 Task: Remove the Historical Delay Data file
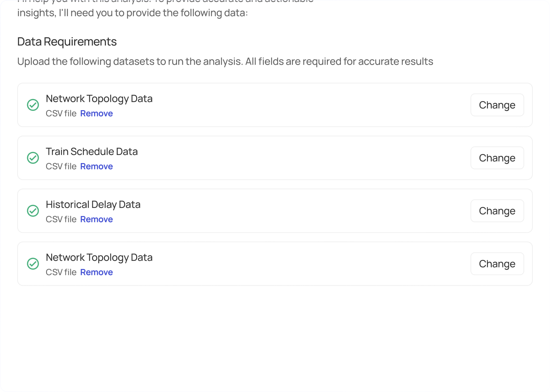pyautogui.click(x=96, y=219)
